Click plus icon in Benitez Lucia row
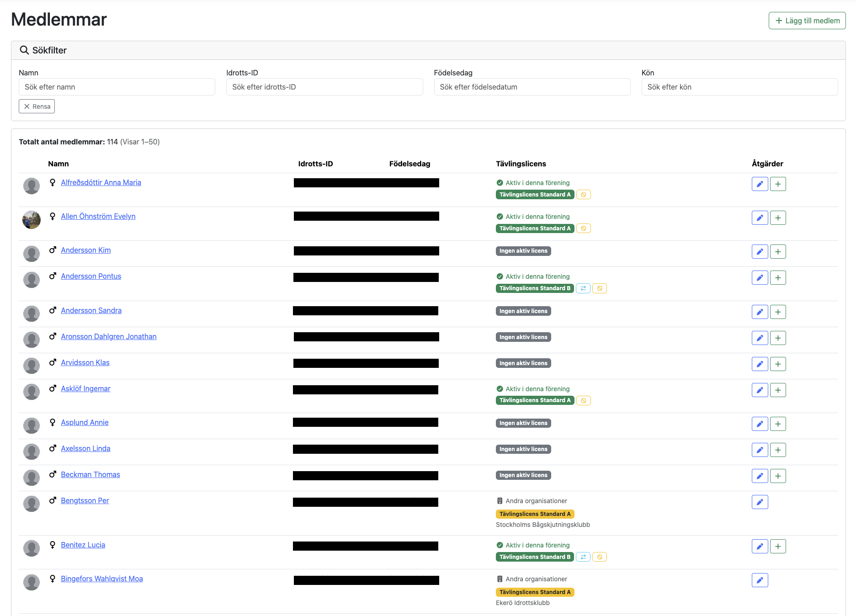This screenshot has height=616, width=856. click(778, 547)
